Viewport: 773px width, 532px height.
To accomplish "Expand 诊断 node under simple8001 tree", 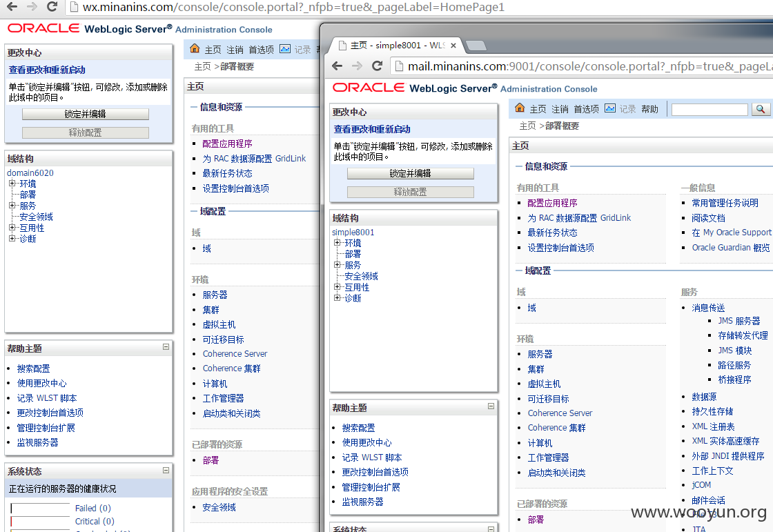I will click(337, 297).
